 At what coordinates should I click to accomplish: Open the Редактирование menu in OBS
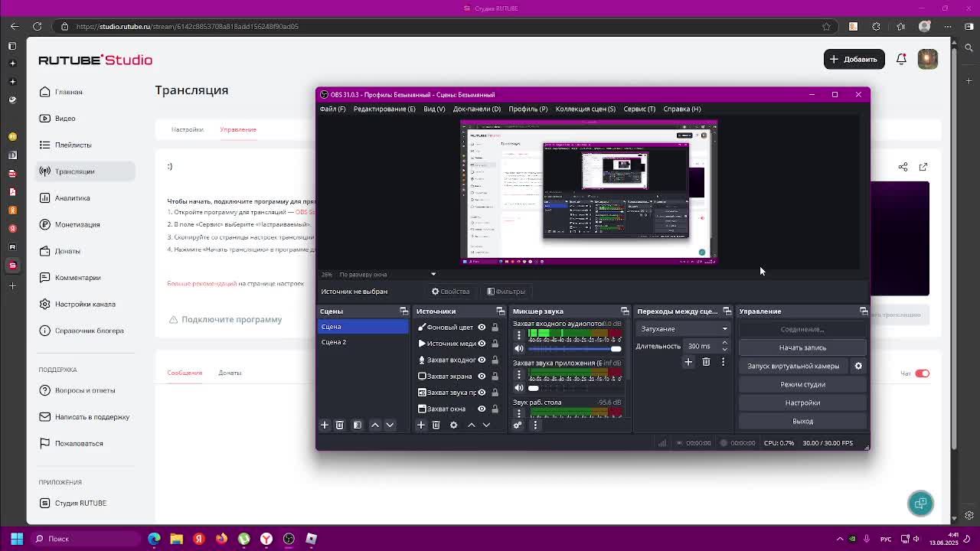(384, 109)
